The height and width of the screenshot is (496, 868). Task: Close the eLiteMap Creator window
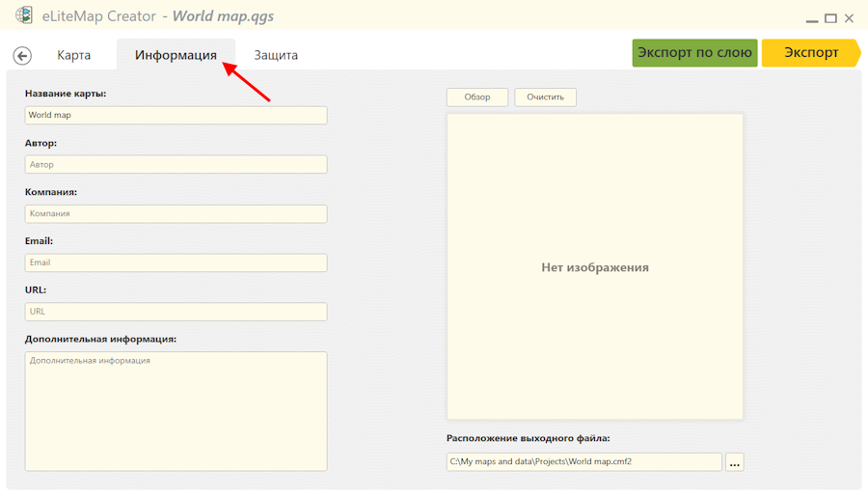850,17
